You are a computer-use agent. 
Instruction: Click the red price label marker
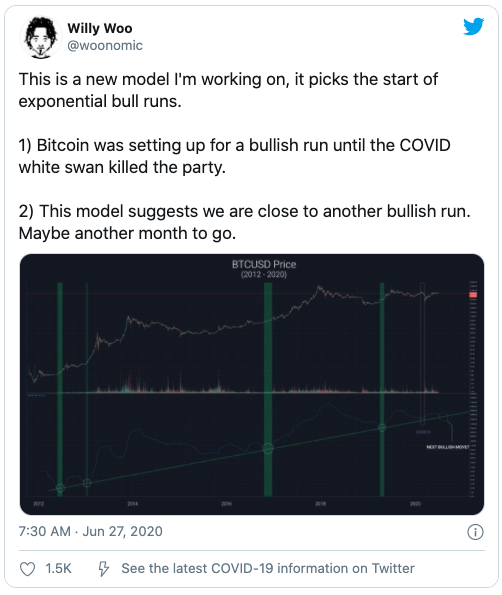click(473, 294)
